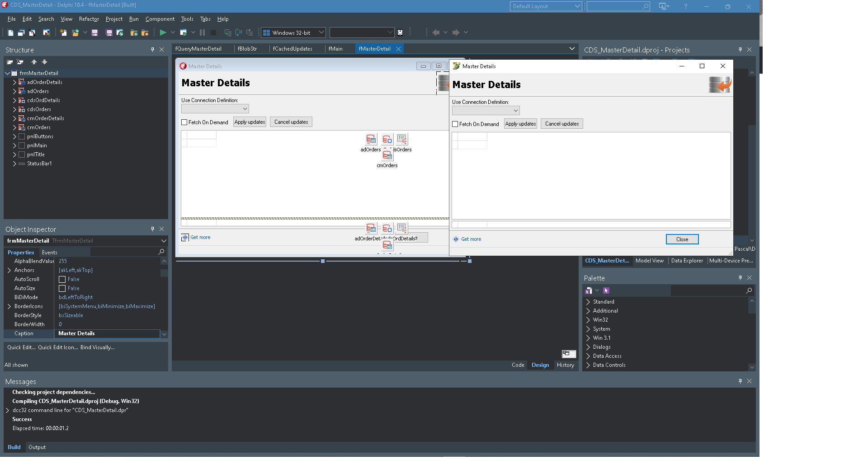Click the device refresh icon beside target combo
The image size is (868, 473).
tap(400, 33)
